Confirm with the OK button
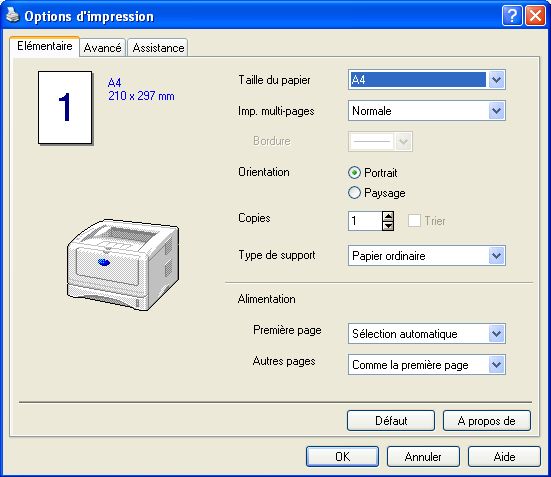Image resolution: width=551 pixels, height=477 pixels. tap(342, 457)
